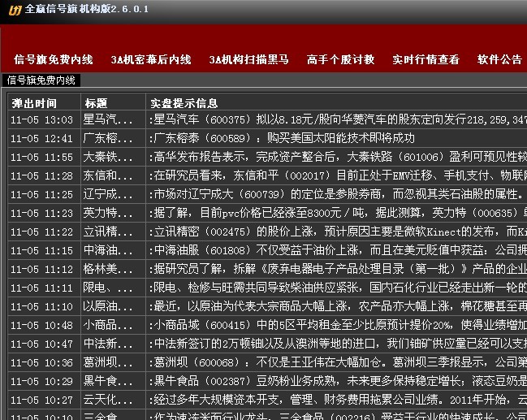The height and width of the screenshot is (420, 527).
Task: Open message mentioning 大秦铁路（601006）
Action: (x=336, y=157)
